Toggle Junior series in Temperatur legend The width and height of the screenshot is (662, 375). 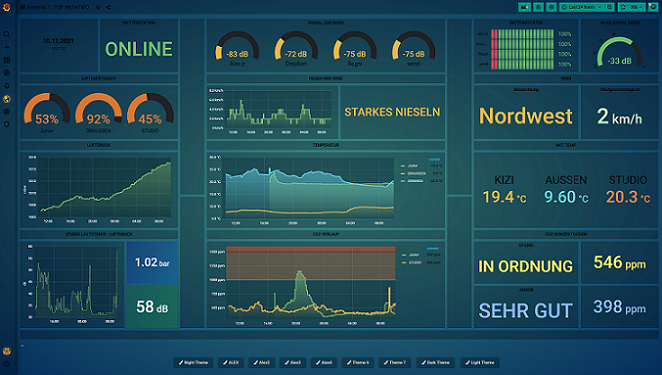pos(413,166)
